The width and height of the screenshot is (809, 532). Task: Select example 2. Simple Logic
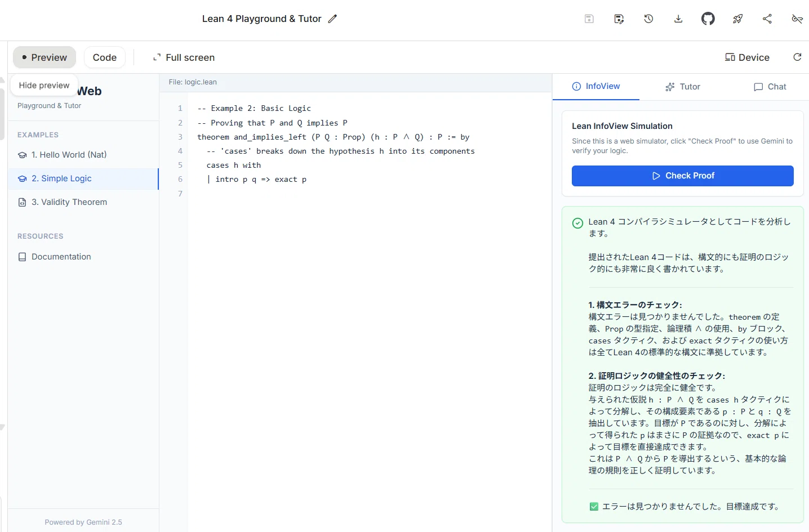pyautogui.click(x=83, y=178)
